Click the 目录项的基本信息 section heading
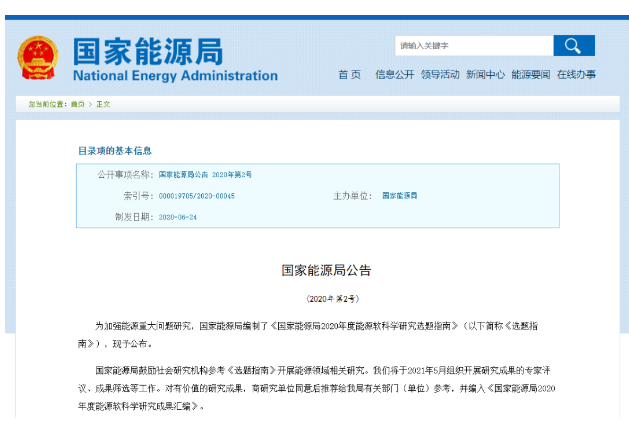Screen dimensions: 629x448 coord(115,151)
